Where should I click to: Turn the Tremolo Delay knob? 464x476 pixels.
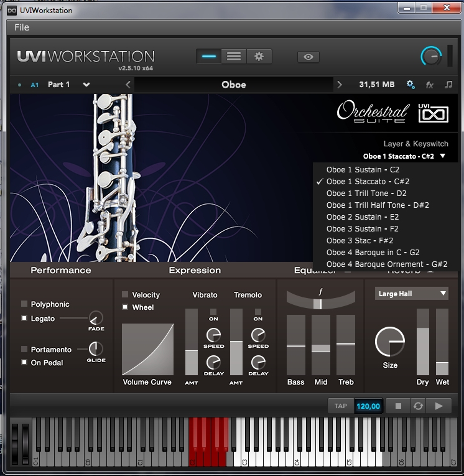pyautogui.click(x=258, y=363)
